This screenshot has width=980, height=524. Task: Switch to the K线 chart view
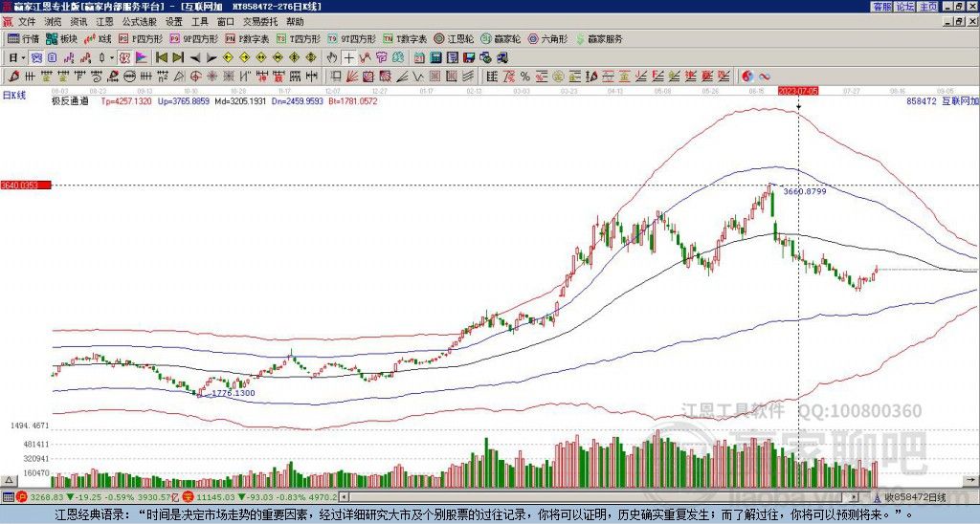coord(97,38)
